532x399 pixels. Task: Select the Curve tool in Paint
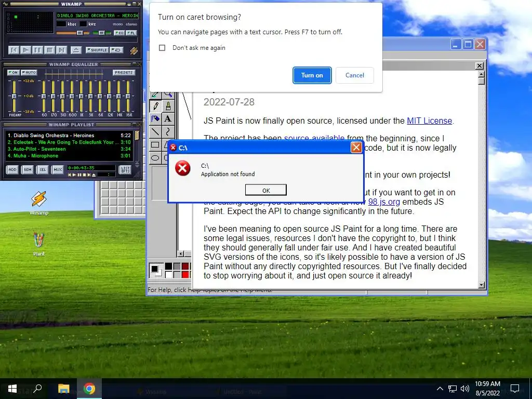168,131
